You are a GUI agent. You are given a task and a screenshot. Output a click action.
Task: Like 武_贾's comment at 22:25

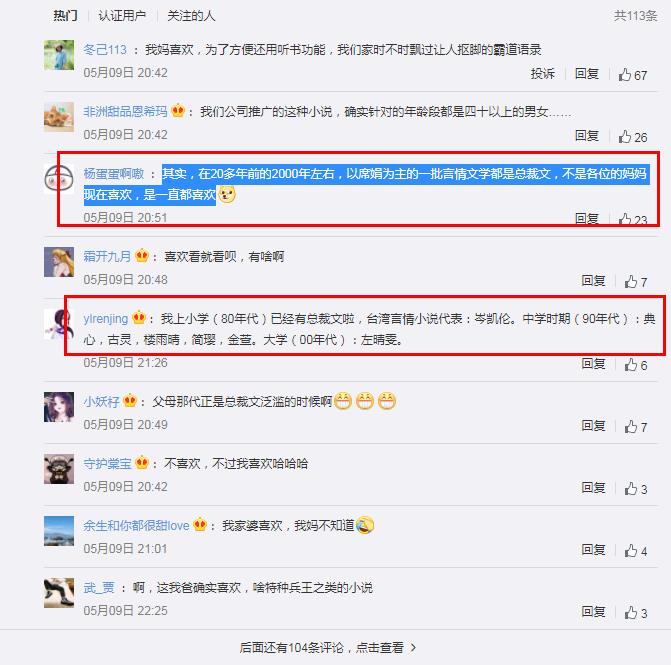point(635,613)
